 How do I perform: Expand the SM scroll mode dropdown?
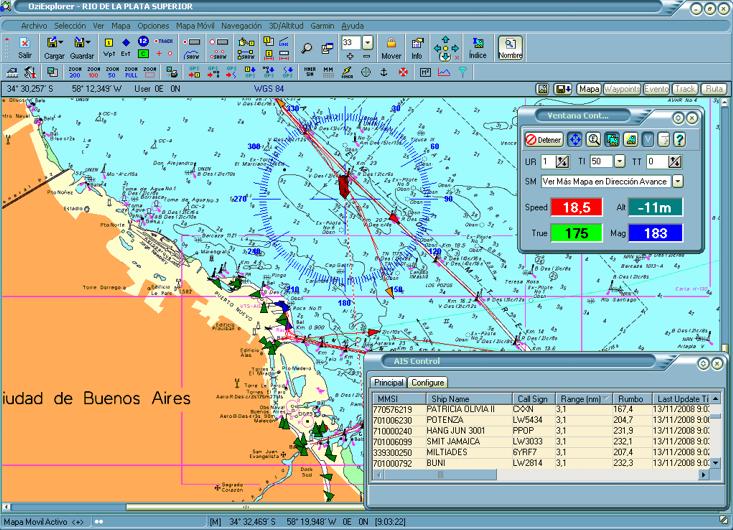678,181
